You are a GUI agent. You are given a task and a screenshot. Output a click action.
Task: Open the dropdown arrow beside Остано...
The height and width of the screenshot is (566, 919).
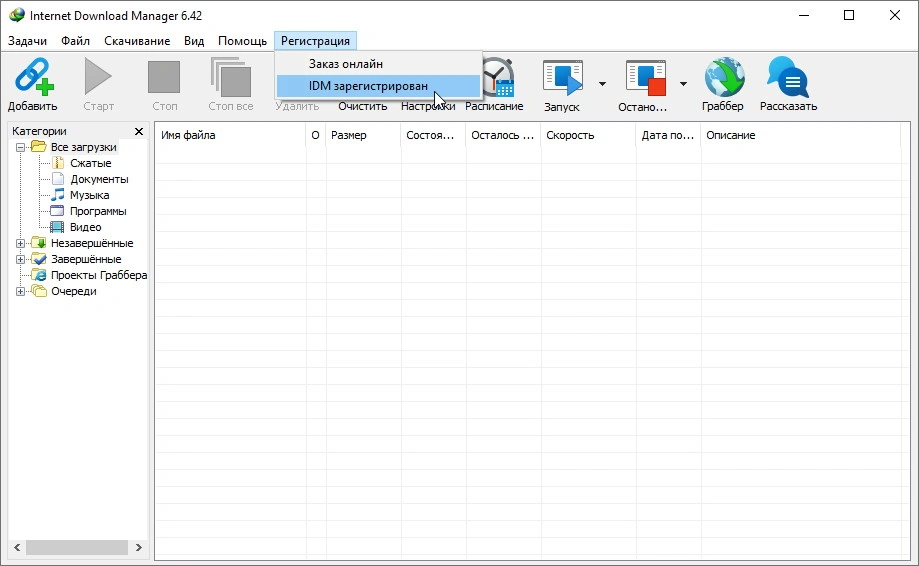[683, 84]
